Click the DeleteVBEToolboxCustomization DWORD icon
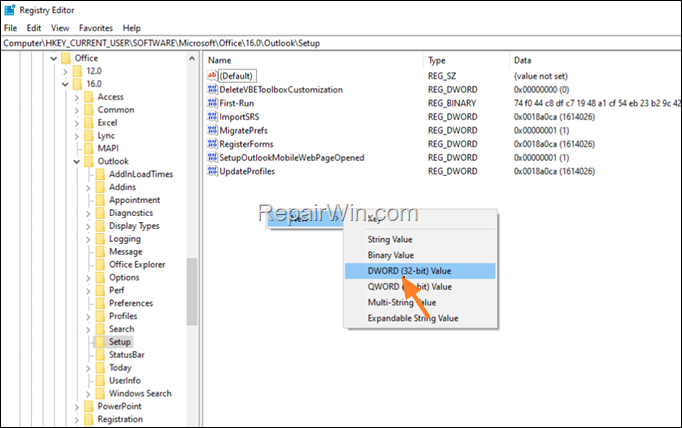 pyautogui.click(x=212, y=90)
